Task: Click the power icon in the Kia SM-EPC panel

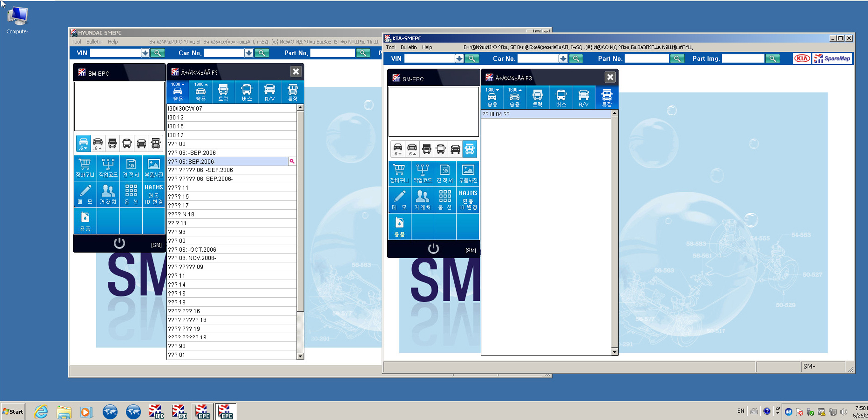Action: pyautogui.click(x=434, y=249)
